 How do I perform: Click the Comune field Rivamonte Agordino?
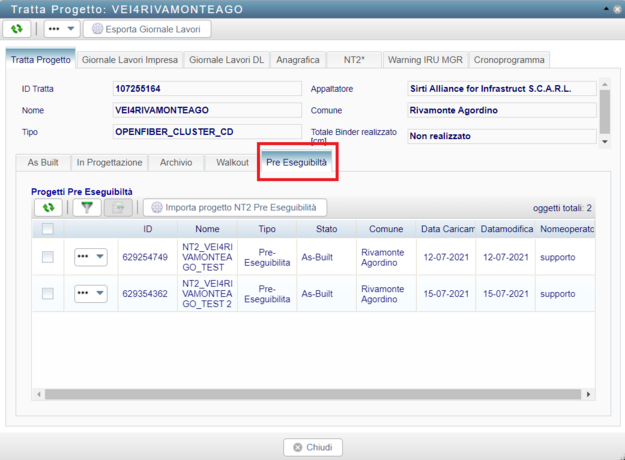tap(502, 110)
